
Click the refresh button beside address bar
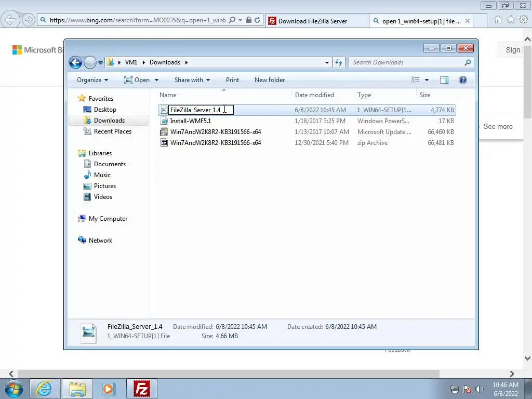tap(339, 62)
